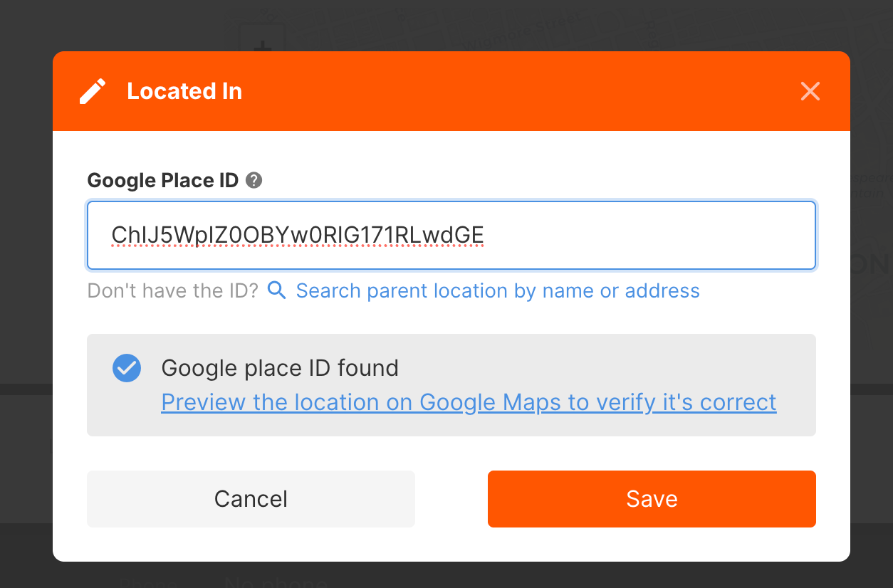Click the "Google place ID found" message
The width and height of the screenshot is (893, 588).
[280, 368]
